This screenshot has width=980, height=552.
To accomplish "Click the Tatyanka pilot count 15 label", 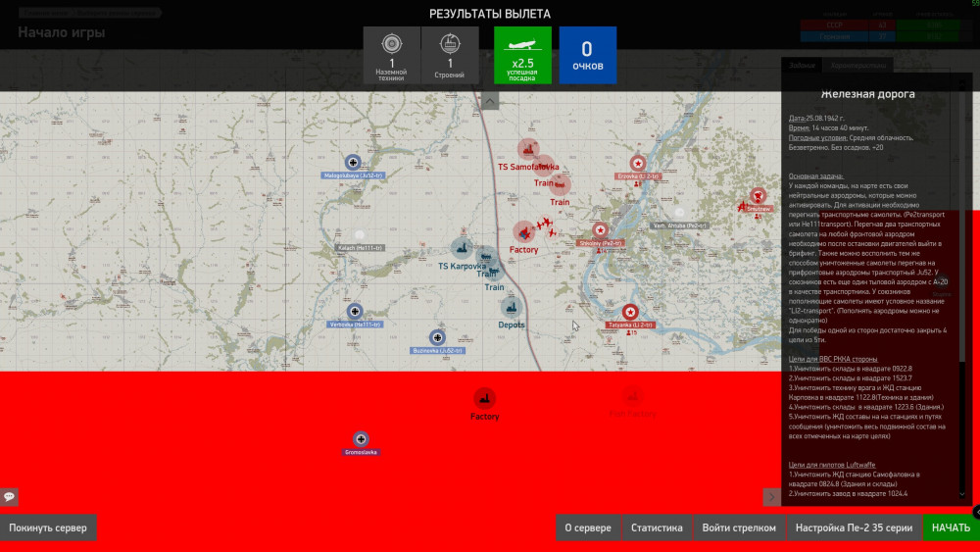I will point(631,332).
